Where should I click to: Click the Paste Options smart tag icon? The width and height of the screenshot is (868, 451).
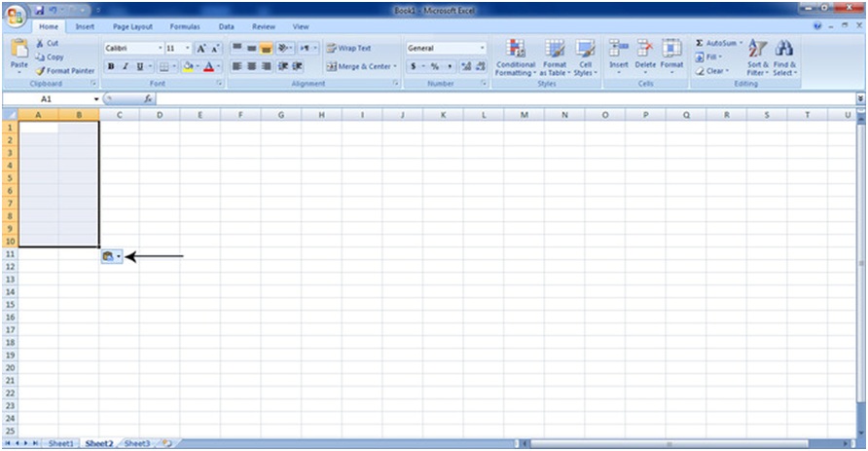point(108,256)
